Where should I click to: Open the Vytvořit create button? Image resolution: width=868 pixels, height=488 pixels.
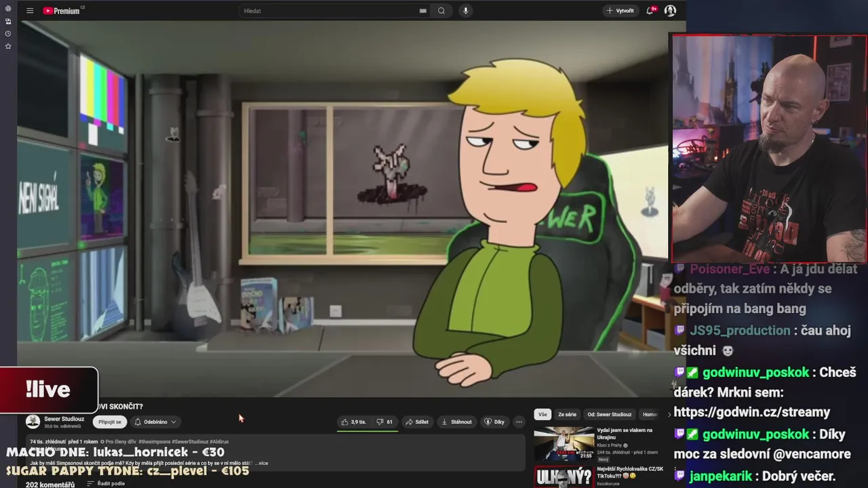pyautogui.click(x=620, y=11)
